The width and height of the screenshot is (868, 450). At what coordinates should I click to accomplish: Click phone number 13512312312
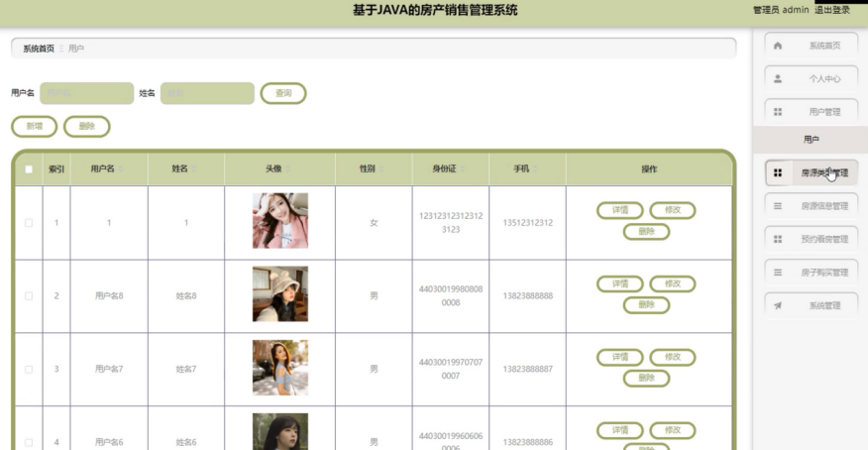point(527,222)
